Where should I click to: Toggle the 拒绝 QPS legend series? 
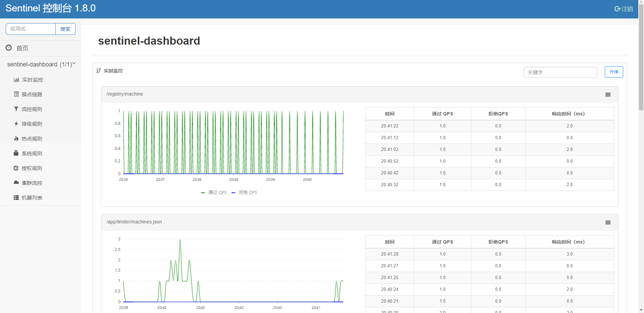[x=245, y=193]
